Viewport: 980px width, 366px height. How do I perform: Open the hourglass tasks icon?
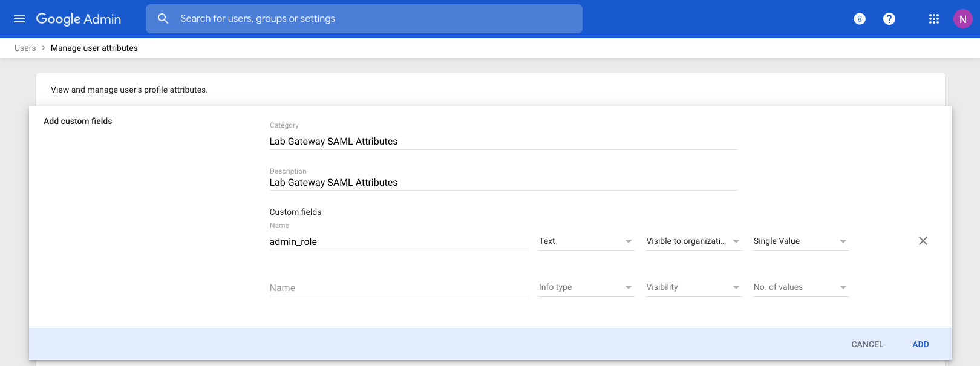(859, 19)
